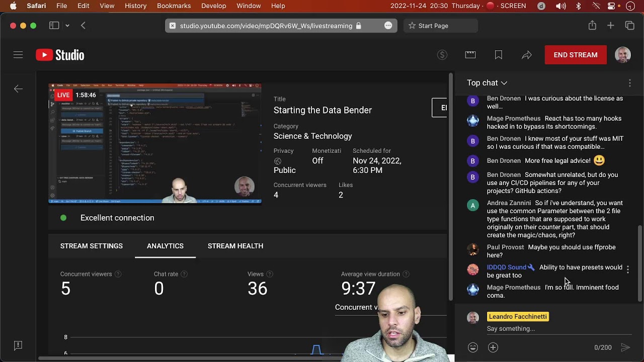Click Safari share icon
The width and height of the screenshot is (644, 362).
coord(592,26)
